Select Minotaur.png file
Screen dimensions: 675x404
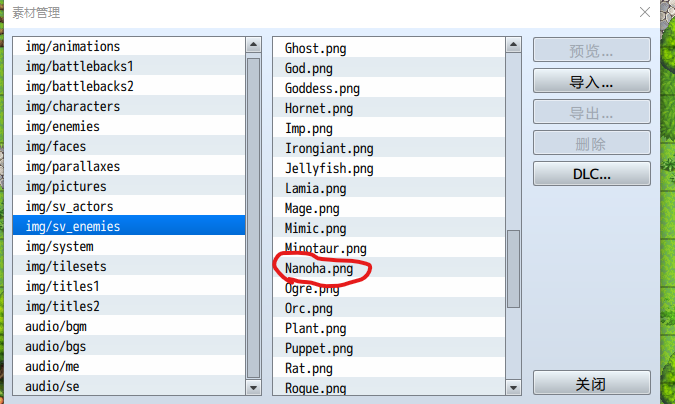389,248
